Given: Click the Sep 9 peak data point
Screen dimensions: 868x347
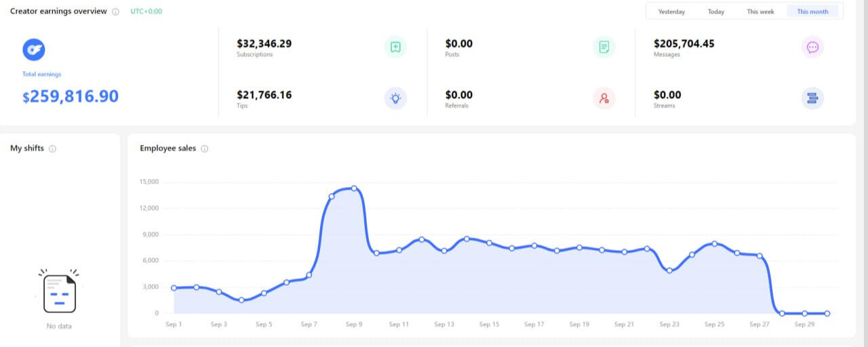Looking at the screenshot, I should click(x=354, y=188).
